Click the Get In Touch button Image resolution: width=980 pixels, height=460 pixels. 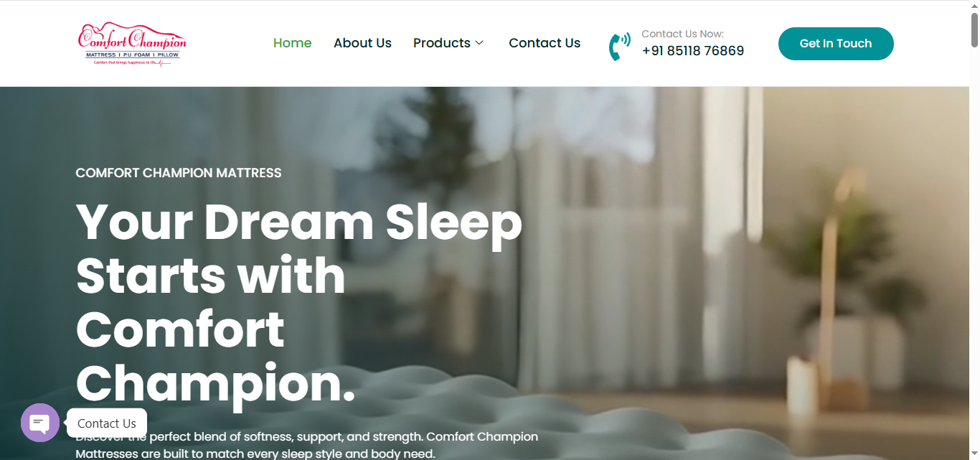(836, 44)
